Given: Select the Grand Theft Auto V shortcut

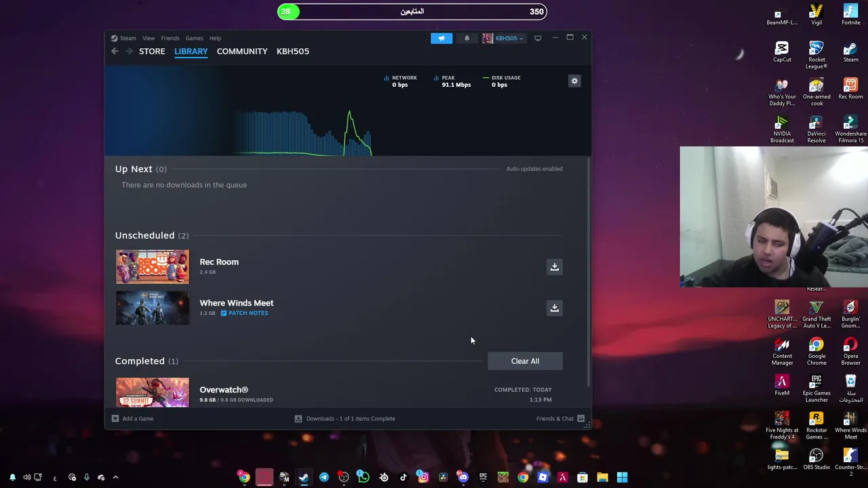Looking at the screenshot, I should (x=816, y=314).
